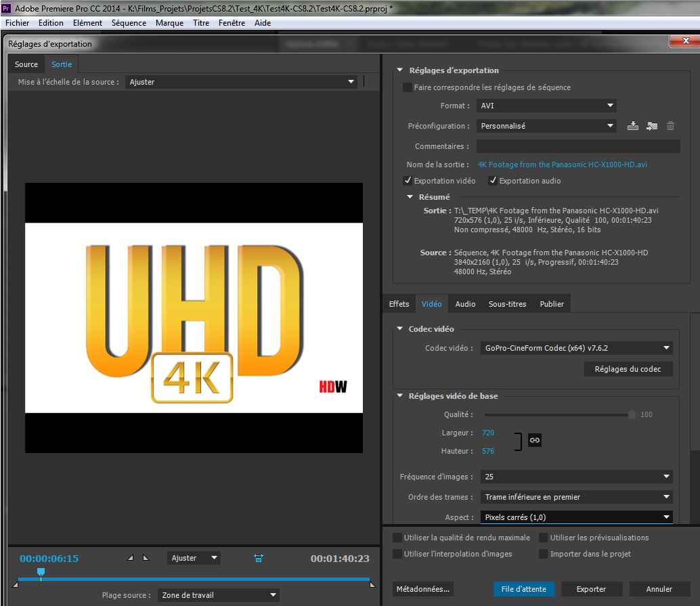Switch to the Sortie tab
Screen dimensions: 700x606
(x=62, y=64)
